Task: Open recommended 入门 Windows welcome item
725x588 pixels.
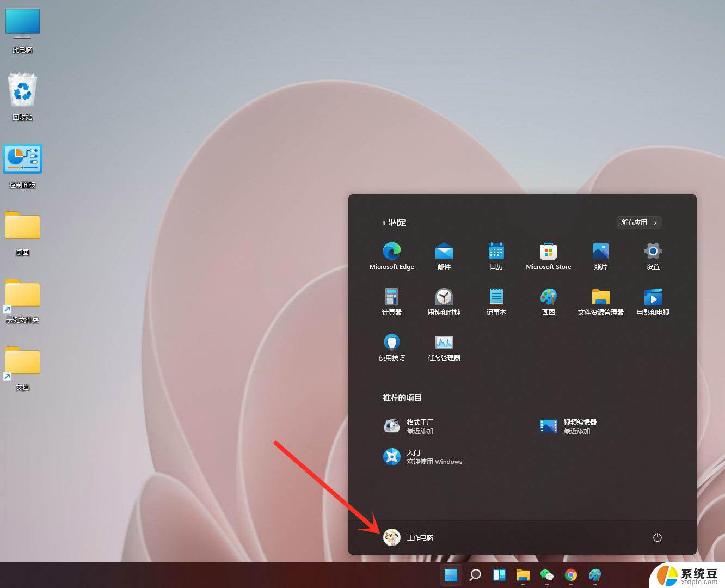Action: (423, 457)
